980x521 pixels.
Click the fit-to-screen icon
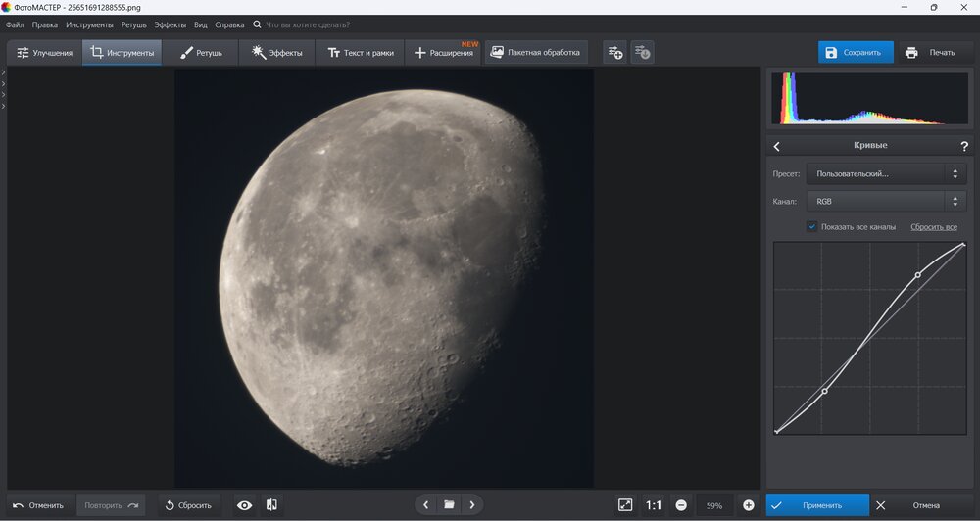625,505
